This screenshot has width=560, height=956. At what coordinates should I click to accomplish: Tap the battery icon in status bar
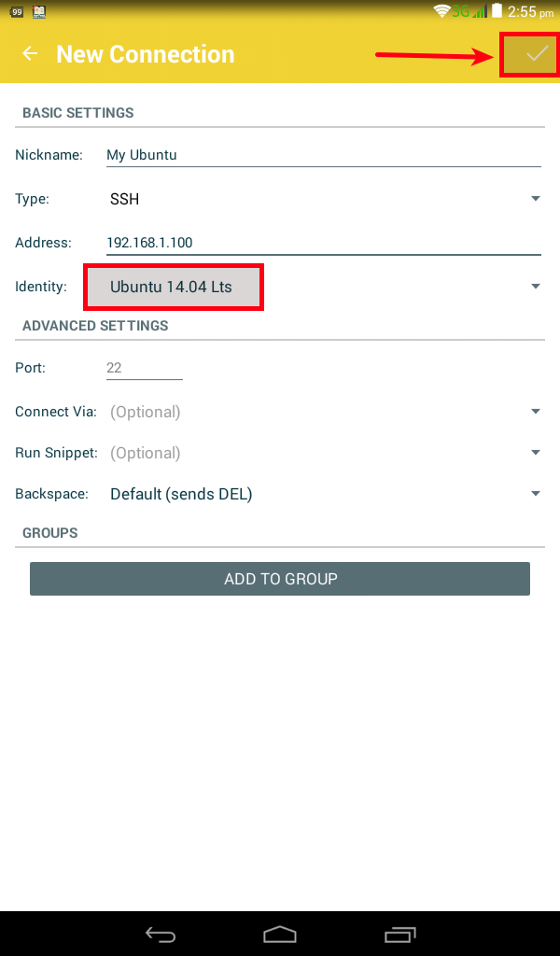[497, 10]
